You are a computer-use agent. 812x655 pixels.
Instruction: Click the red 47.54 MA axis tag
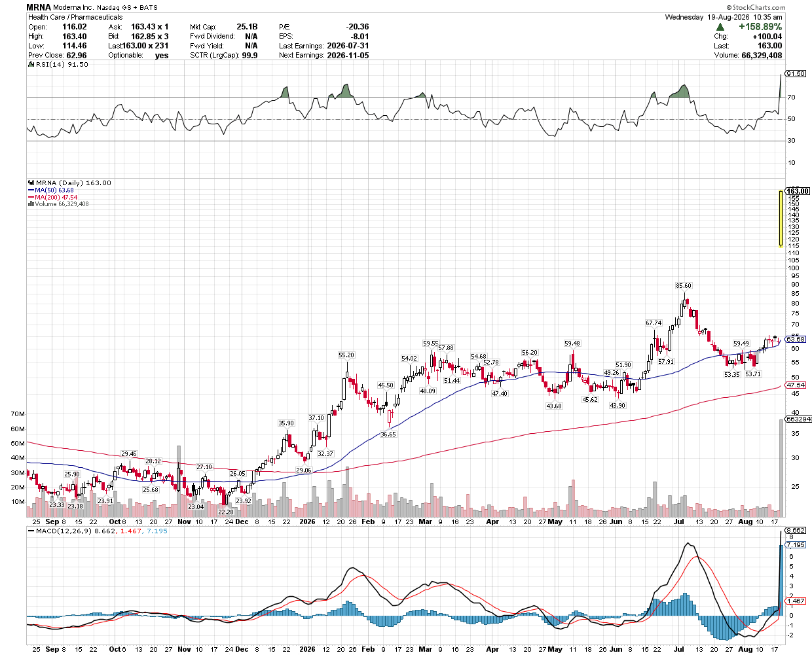coord(796,385)
